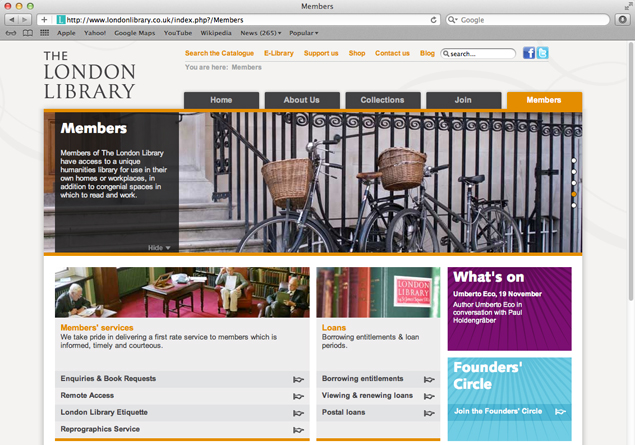This screenshot has height=445, width=635.
Task: Open the Home tab
Action: point(221,100)
